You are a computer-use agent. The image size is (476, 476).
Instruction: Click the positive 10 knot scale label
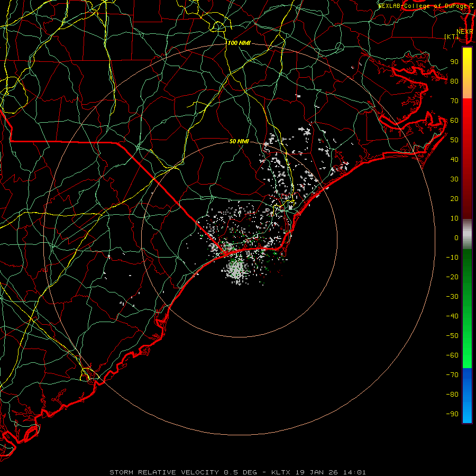click(454, 218)
